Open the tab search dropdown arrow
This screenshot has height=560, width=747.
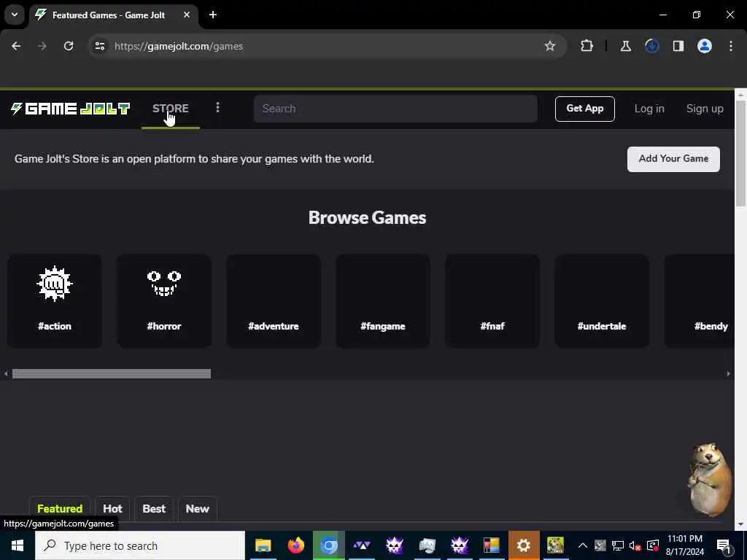(x=15, y=15)
